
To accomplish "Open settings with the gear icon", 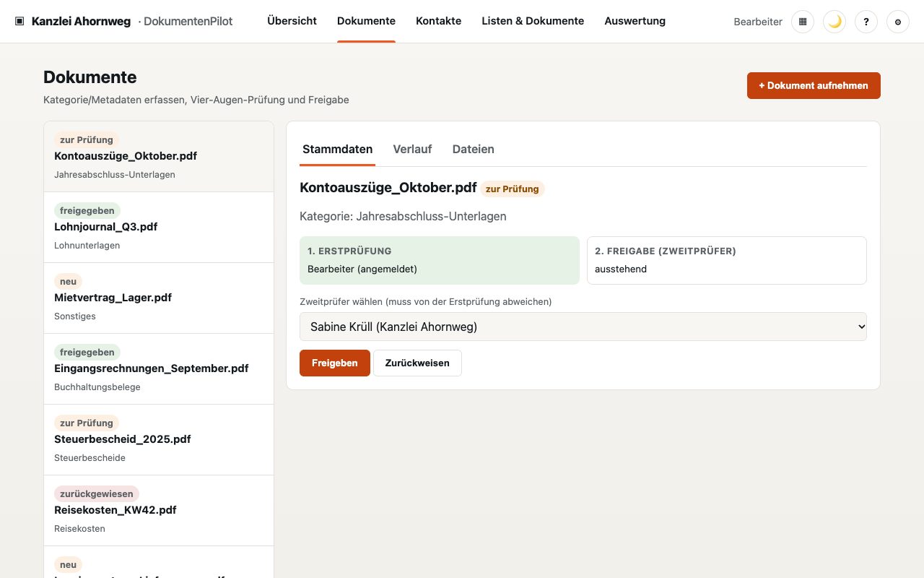I will [x=898, y=22].
